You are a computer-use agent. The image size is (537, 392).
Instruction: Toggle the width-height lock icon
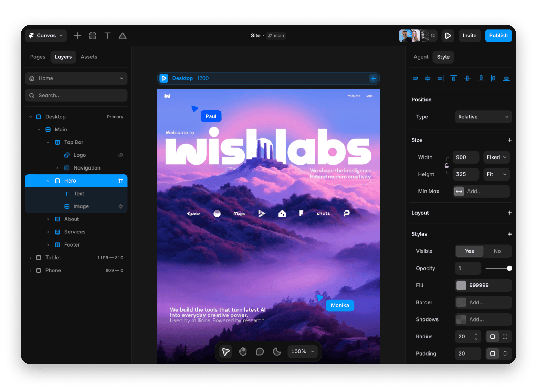(447, 166)
